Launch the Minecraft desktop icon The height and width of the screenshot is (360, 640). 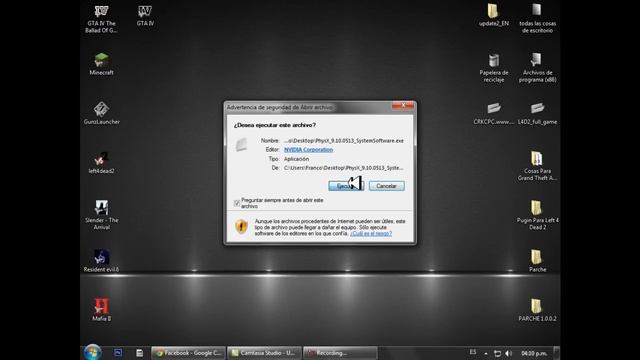pos(101,64)
